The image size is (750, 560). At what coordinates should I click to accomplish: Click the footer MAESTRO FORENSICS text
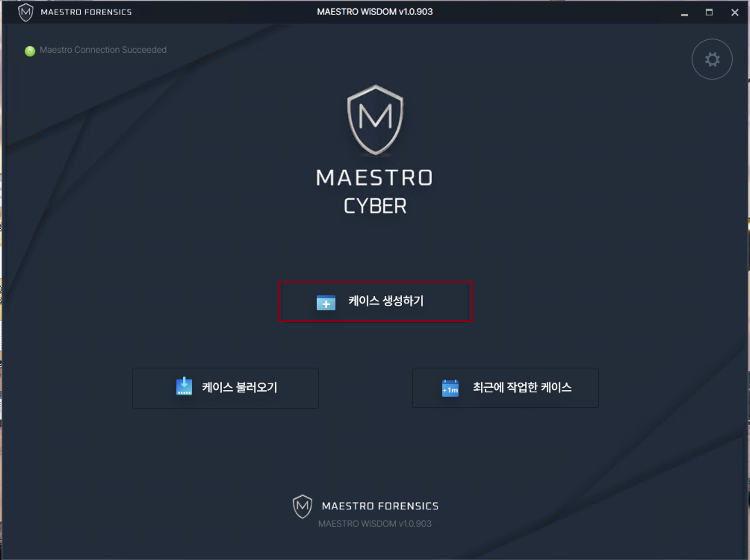[x=380, y=506]
